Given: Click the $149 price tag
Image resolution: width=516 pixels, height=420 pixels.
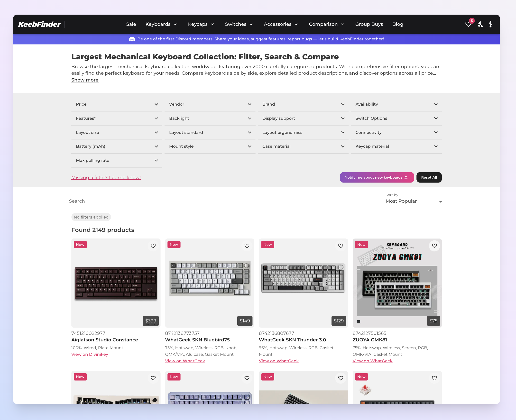Looking at the screenshot, I should pyautogui.click(x=245, y=321).
